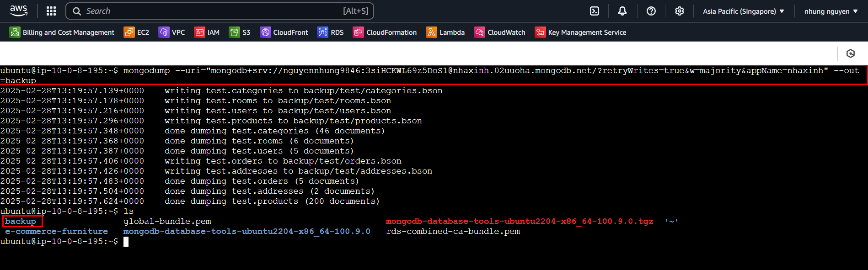Click 'done dumping test.users (5 documents)' line
This screenshot has width=868, height=270.
pos(259,151)
